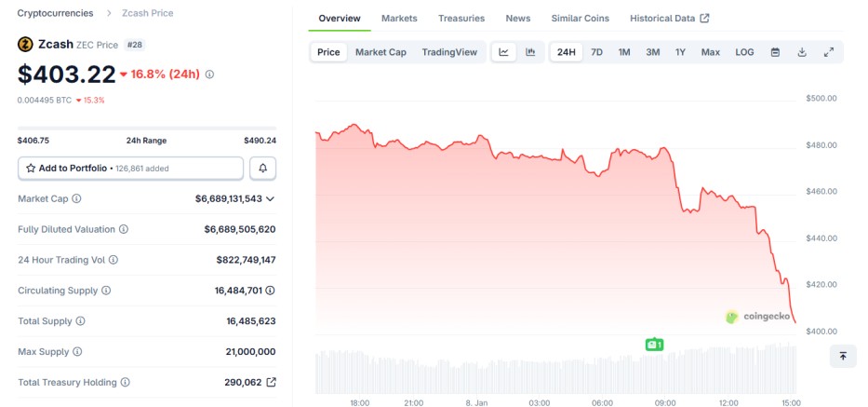Switch to candlestick chart view icon
868x407 pixels.
(530, 52)
